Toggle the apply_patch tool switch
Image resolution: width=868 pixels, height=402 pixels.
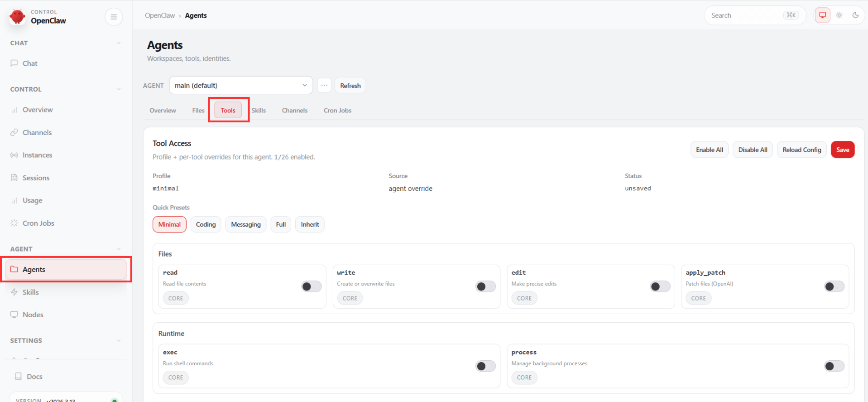coord(834,286)
